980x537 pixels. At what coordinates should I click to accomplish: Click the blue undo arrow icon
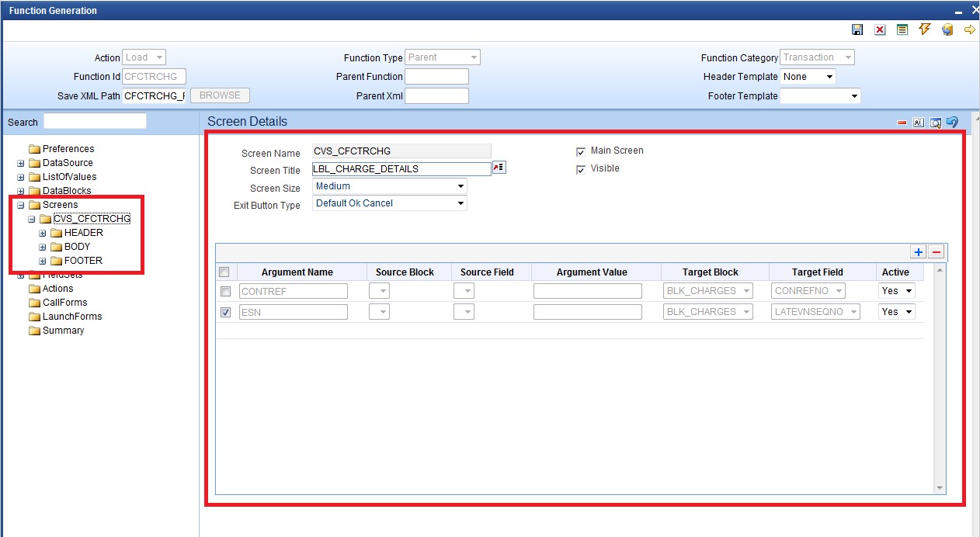coord(953,122)
